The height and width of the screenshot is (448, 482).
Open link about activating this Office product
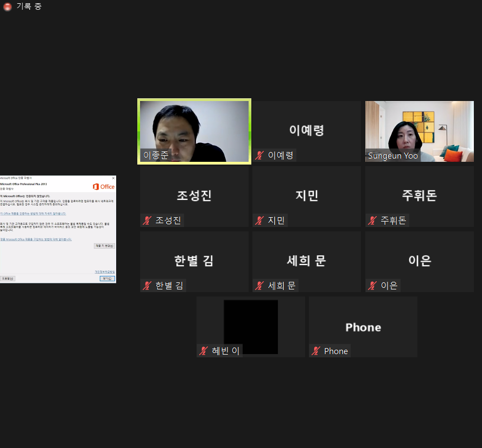[x=33, y=213]
